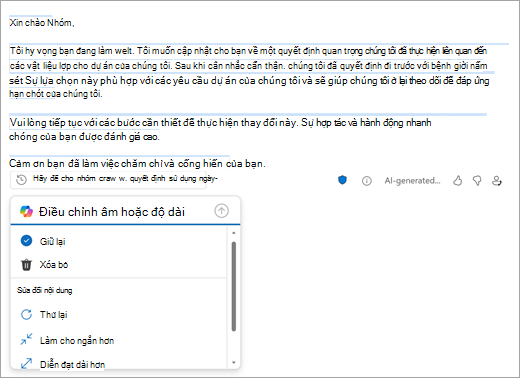
Task: Give thumbs down feedback
Action: [x=477, y=181]
